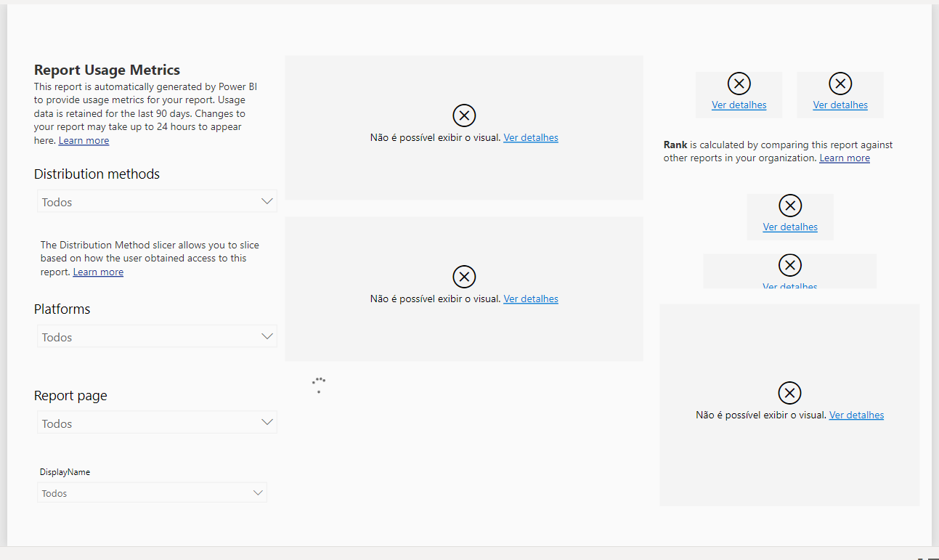Open the Distribution methods dropdown
939x560 pixels.
click(x=157, y=201)
